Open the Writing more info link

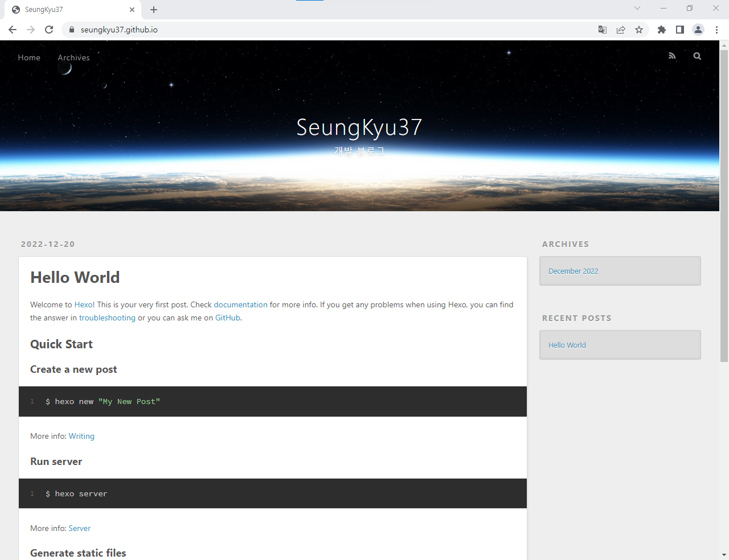tap(81, 436)
